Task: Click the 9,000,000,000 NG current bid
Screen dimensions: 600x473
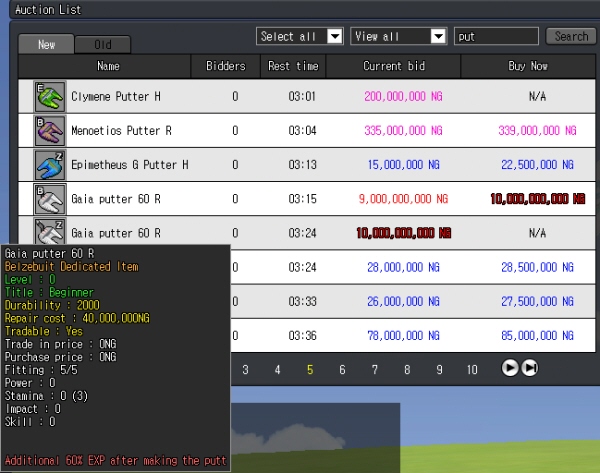Action: tap(403, 199)
